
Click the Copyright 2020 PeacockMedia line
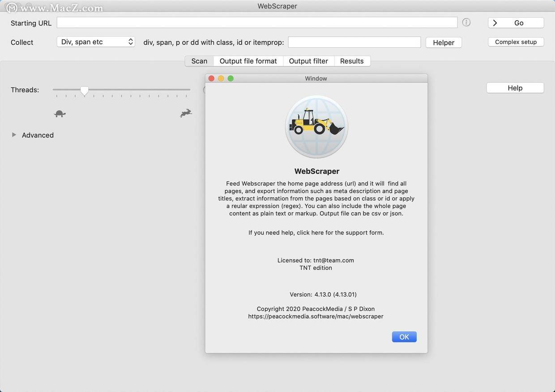point(316,309)
